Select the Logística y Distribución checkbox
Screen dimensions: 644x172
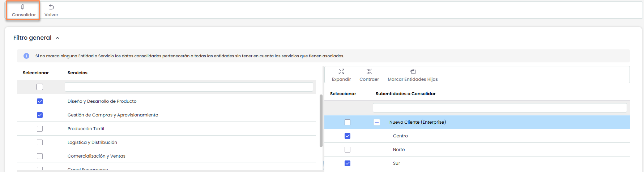click(40, 142)
